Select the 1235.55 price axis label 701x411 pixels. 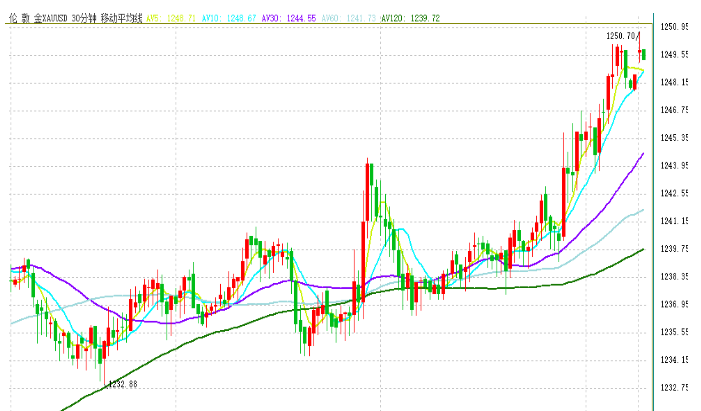677,331
